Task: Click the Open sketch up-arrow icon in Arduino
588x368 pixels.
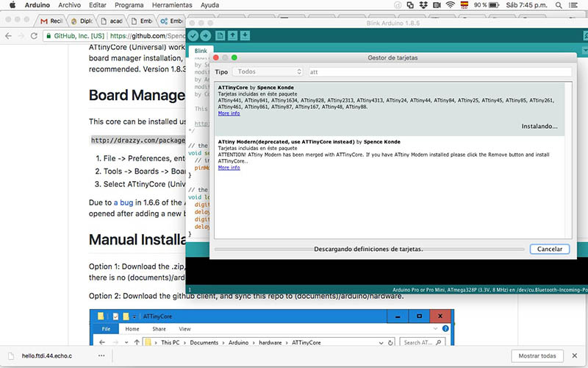Action: pos(232,35)
